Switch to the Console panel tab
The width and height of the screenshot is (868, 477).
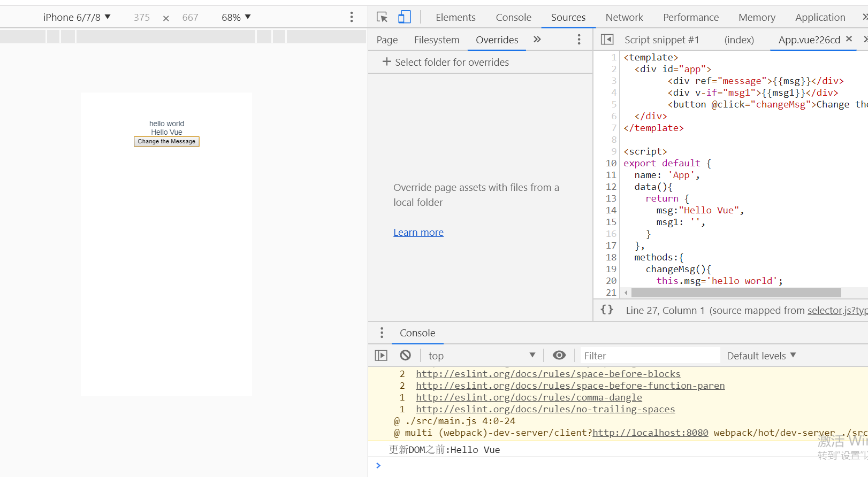click(x=514, y=17)
